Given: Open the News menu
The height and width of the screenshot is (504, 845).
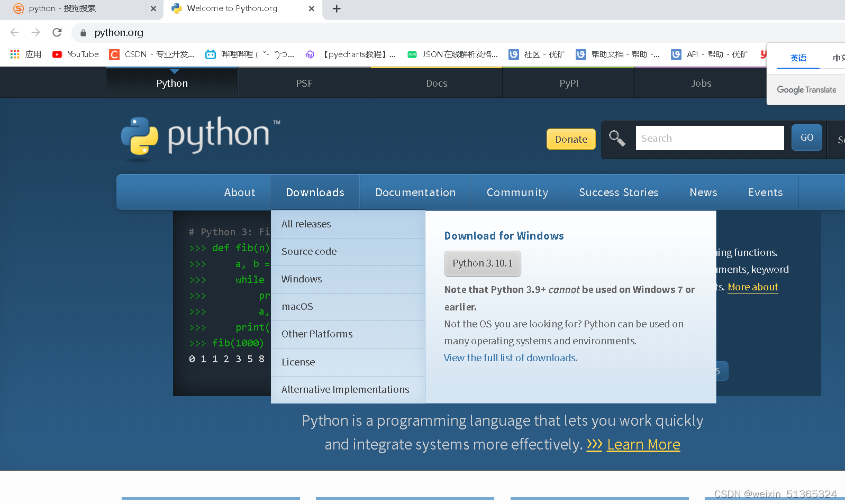Looking at the screenshot, I should pyautogui.click(x=703, y=193).
